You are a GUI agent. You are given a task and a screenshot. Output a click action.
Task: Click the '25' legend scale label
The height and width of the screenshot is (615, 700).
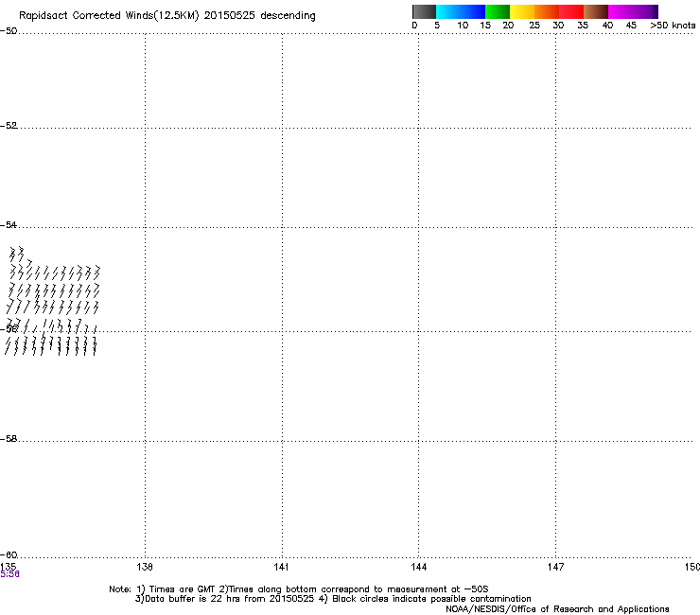pos(534,26)
